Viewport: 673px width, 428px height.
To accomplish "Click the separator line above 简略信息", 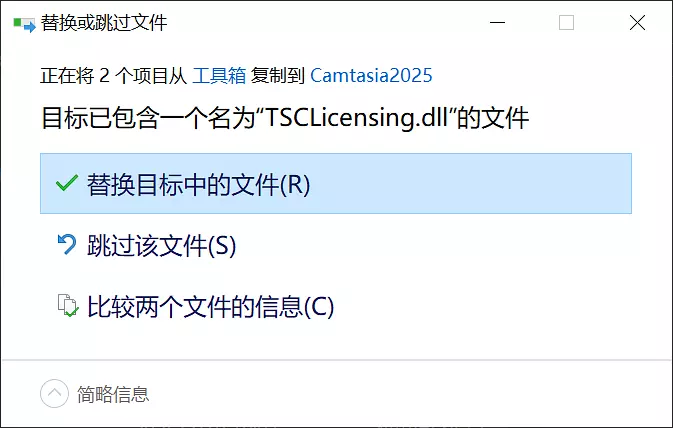I will (336, 360).
